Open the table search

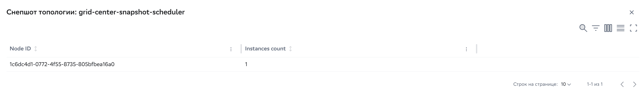click(x=583, y=28)
